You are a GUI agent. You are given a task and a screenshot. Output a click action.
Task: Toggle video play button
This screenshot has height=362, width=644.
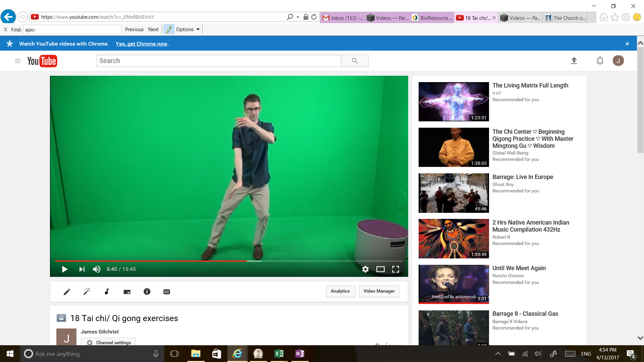[65, 269]
